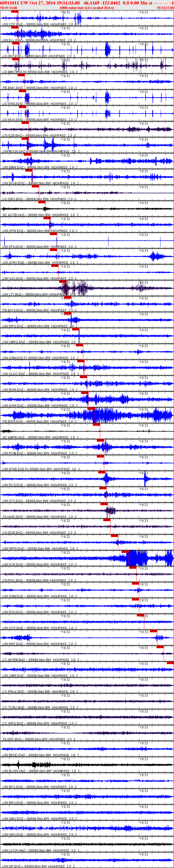This screenshot has width=174, height=868.
Task: Select the UW GHW EHZ station label
Action: point(40,406)
